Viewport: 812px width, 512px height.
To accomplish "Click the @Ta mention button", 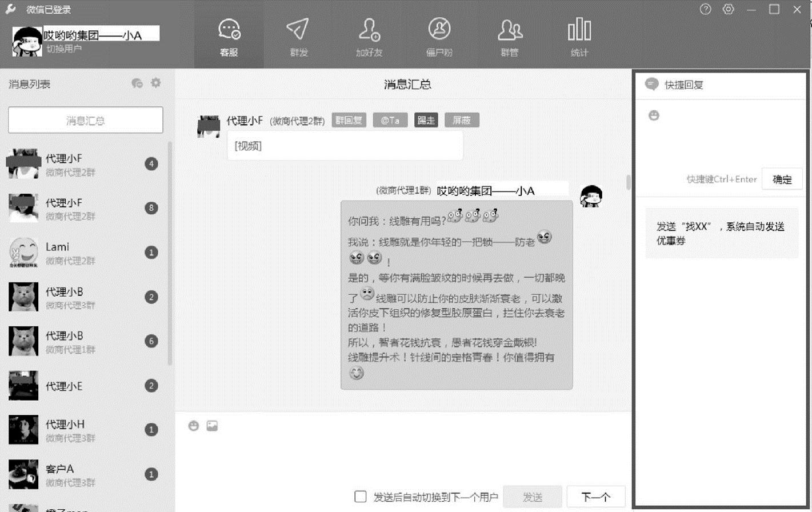I will click(390, 121).
